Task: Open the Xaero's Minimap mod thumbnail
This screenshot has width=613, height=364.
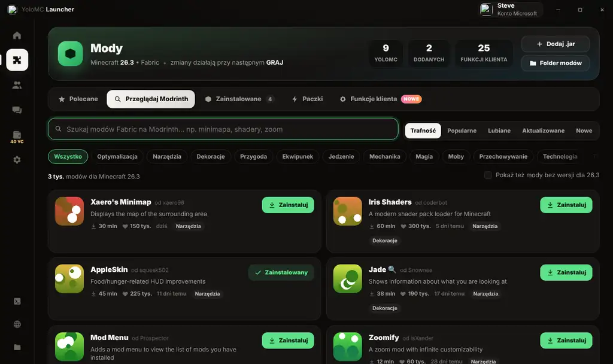Action: pos(69,211)
